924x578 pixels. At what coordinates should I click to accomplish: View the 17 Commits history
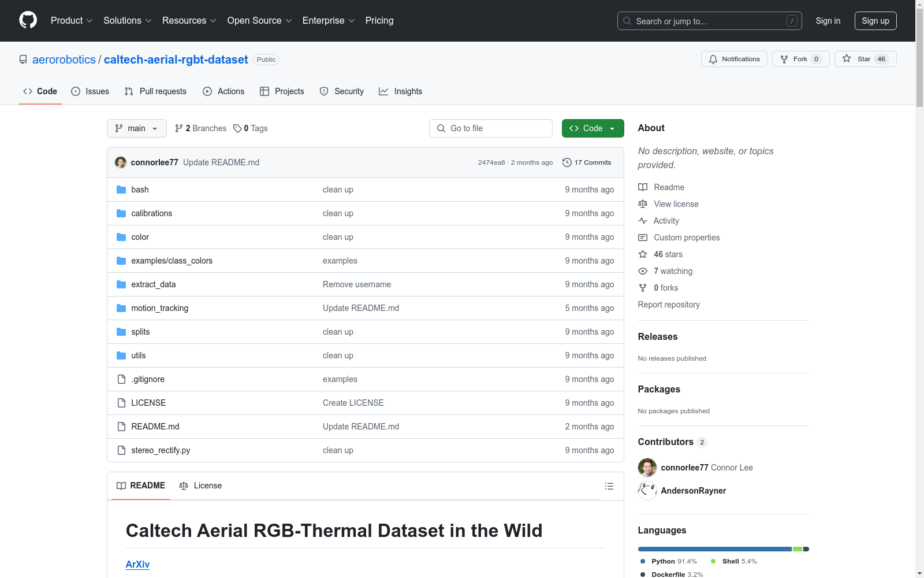(587, 162)
